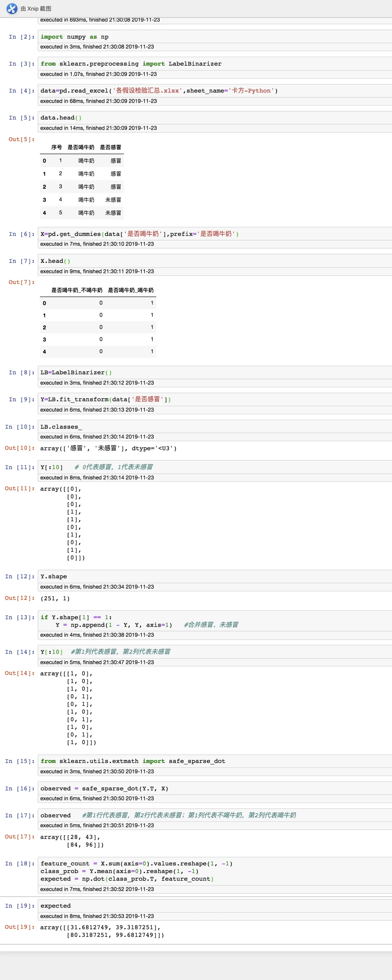Select the pd.read_excel code cell
The height and width of the screenshot is (980, 392).
point(215,91)
